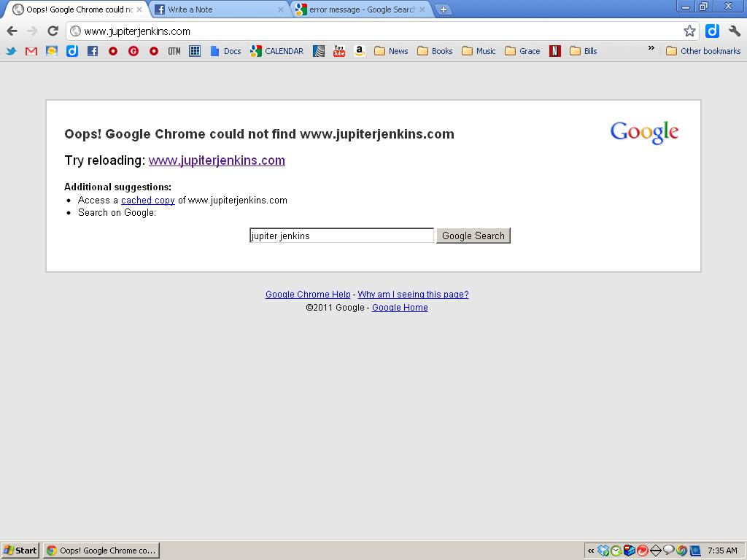Expand the News bookmarks folder

391,51
